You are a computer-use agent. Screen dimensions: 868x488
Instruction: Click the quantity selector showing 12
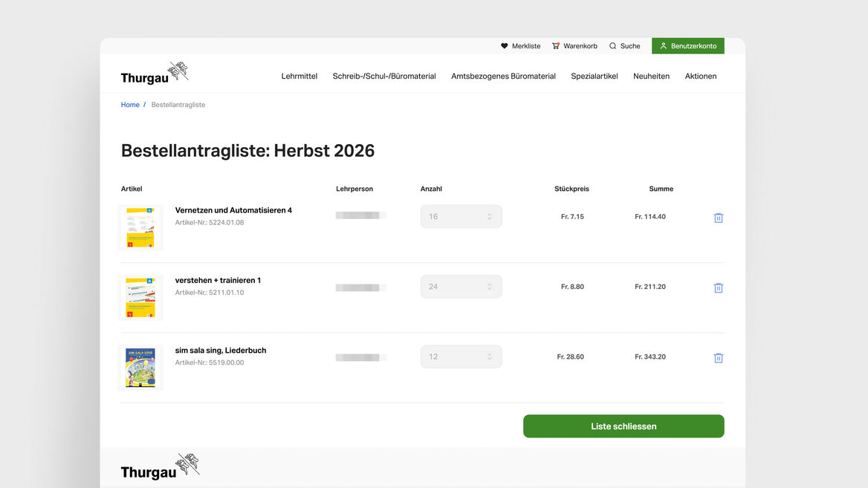click(461, 357)
